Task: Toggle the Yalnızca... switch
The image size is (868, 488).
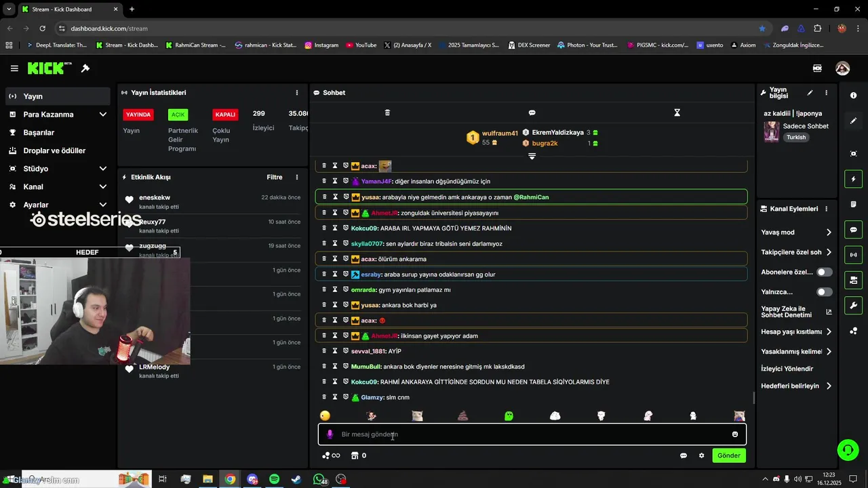Action: click(825, 292)
